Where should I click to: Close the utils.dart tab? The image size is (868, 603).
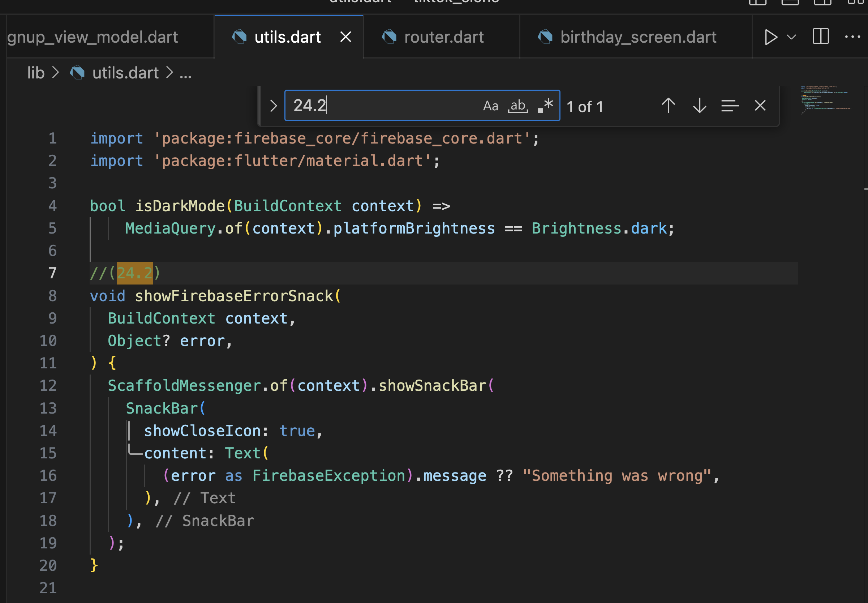pos(345,37)
